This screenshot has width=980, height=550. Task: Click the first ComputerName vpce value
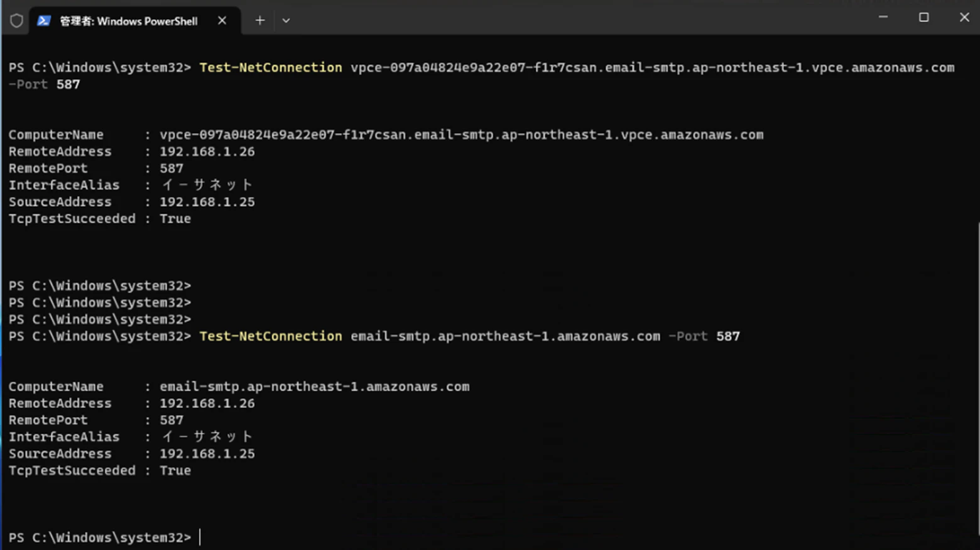click(461, 135)
